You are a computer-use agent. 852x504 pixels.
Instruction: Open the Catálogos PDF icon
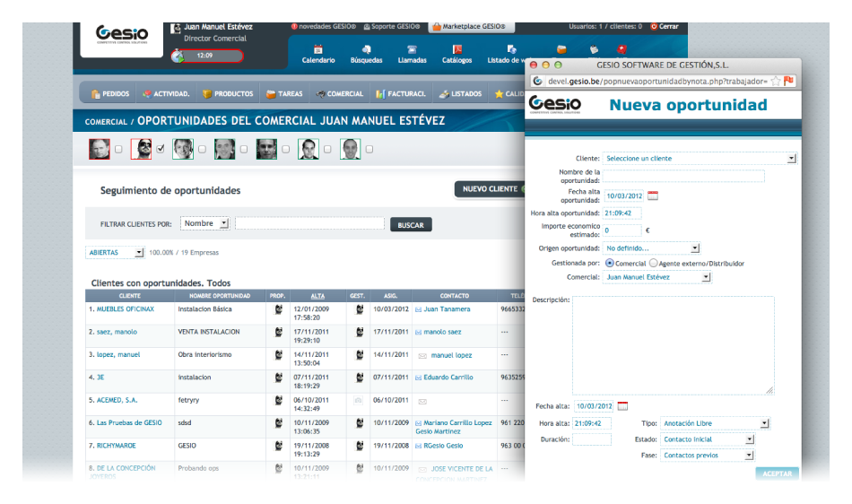pyautogui.click(x=457, y=54)
